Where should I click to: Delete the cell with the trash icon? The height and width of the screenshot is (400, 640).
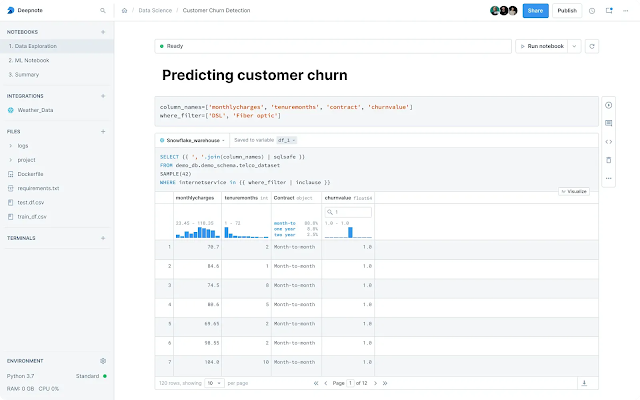pos(608,159)
